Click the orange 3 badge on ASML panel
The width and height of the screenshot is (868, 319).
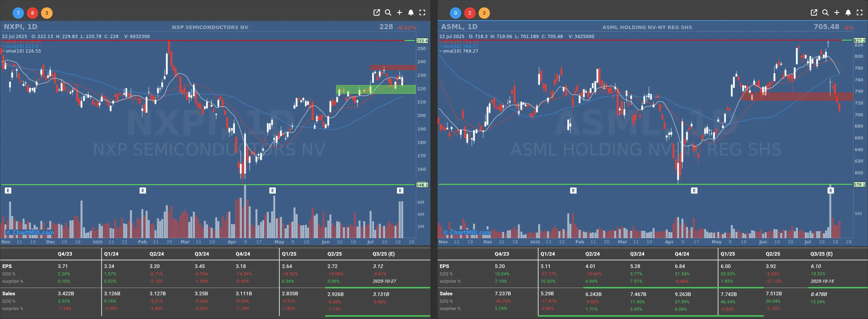(484, 13)
